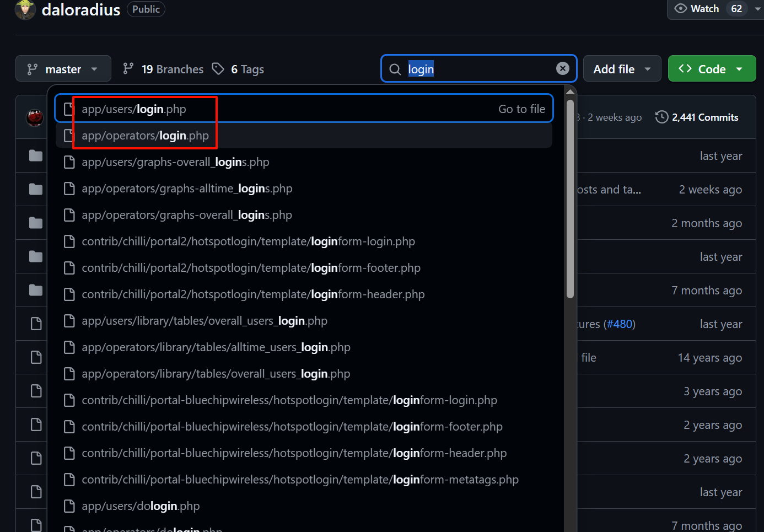This screenshot has width=764, height=532.
Task: Open the Watch eye icon
Action: coord(681,9)
